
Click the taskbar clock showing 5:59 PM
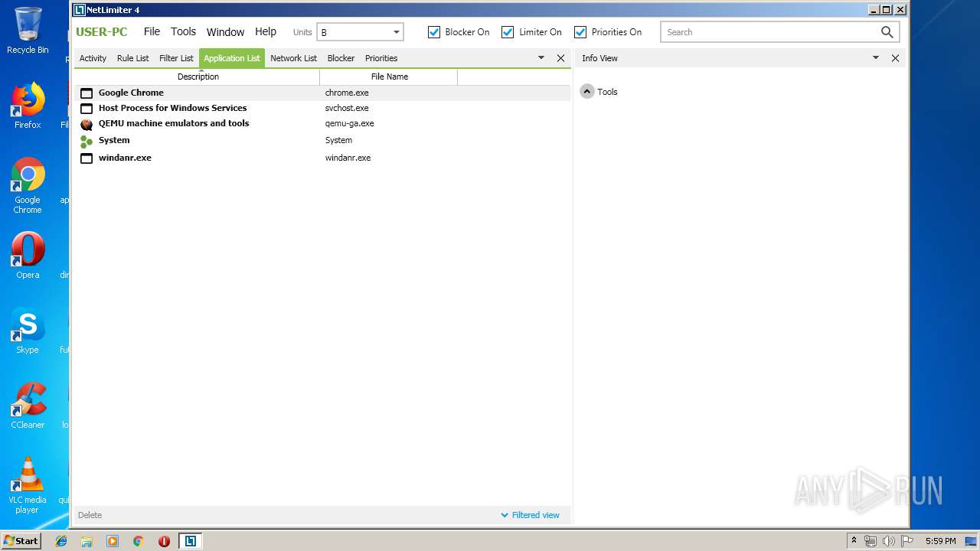point(940,541)
